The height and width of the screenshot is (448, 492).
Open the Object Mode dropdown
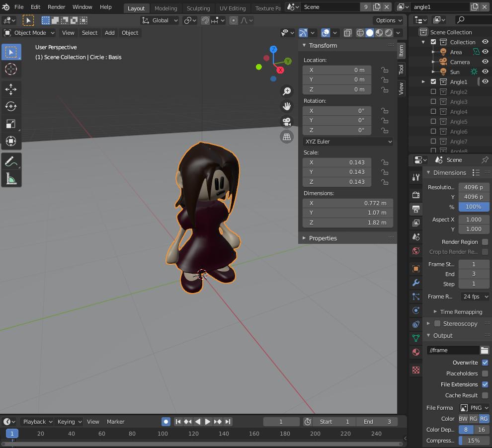tap(29, 33)
